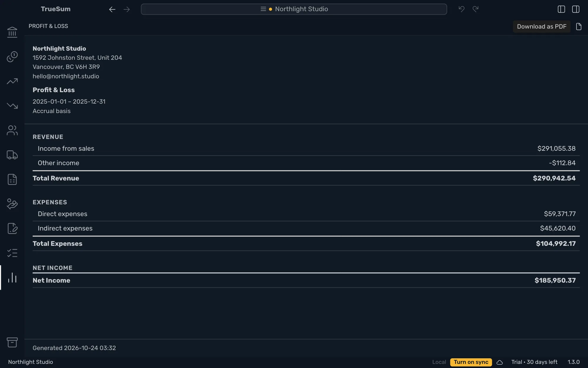Open the checklist sidebar icon
The height and width of the screenshot is (368, 588).
coord(12,253)
